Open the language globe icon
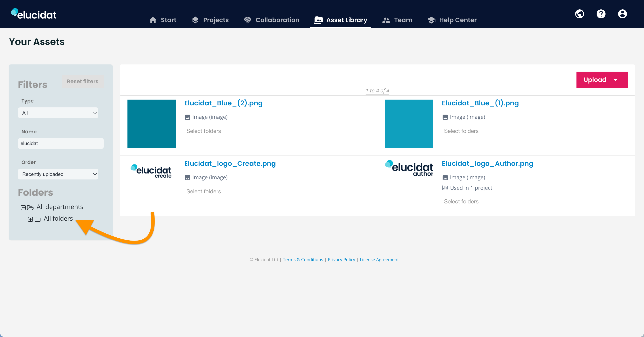This screenshot has width=644, height=337. pos(580,14)
